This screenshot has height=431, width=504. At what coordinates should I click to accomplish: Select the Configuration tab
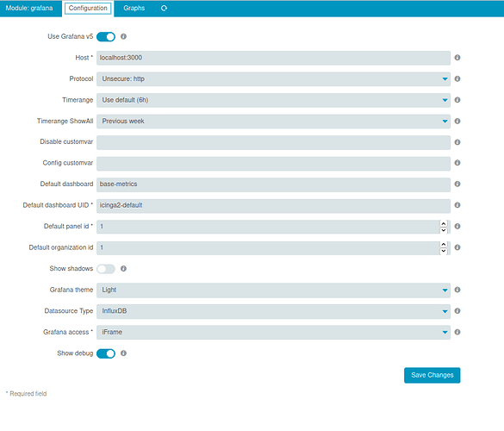click(x=88, y=9)
